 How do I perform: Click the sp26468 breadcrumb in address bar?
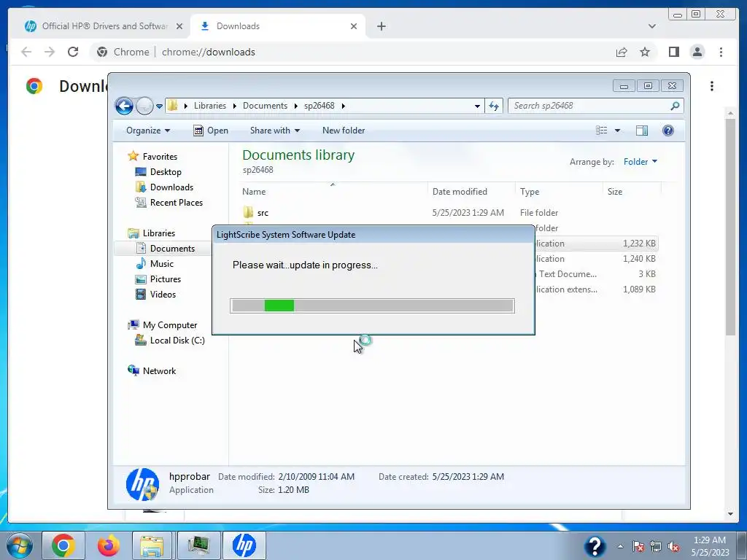pos(320,106)
